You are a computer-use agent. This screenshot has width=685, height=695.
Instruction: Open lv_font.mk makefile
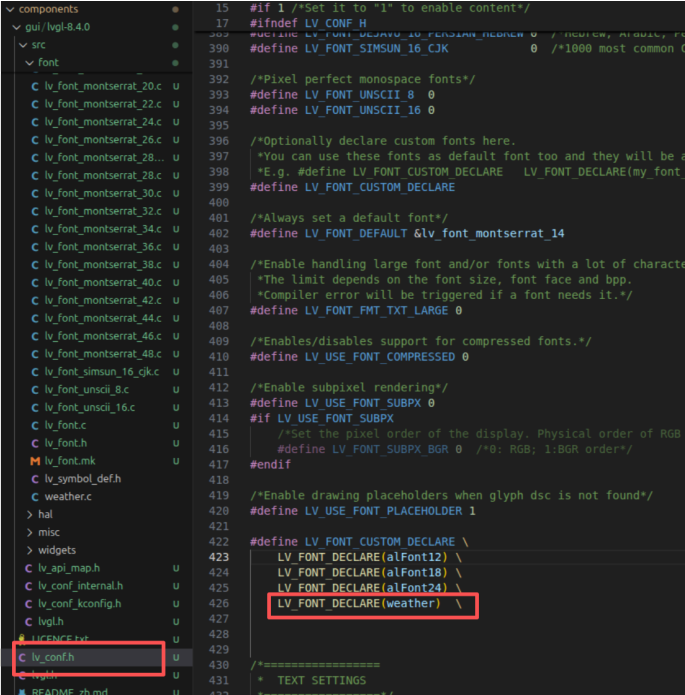pyautogui.click(x=70, y=461)
